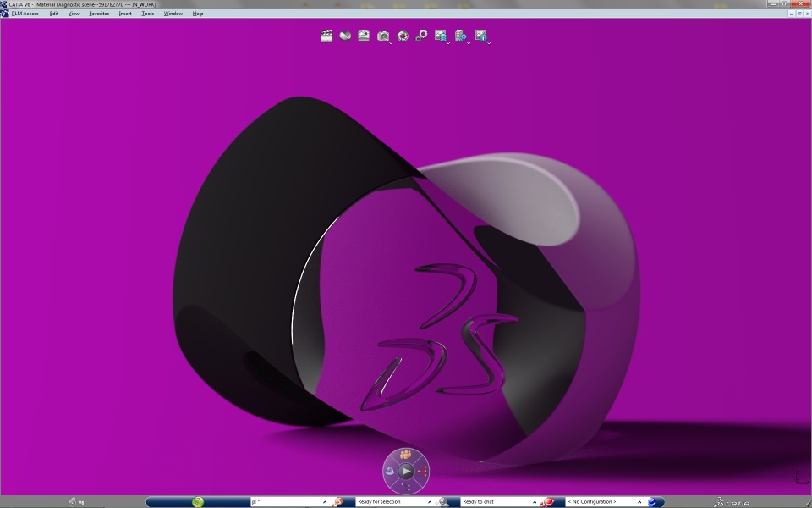Click the compass center play button

pos(406,472)
